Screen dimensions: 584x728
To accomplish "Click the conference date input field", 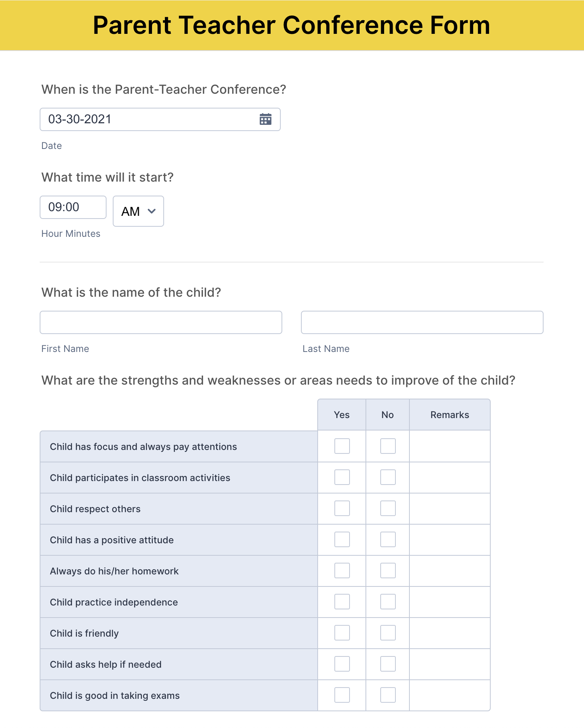I will pyautogui.click(x=148, y=119).
